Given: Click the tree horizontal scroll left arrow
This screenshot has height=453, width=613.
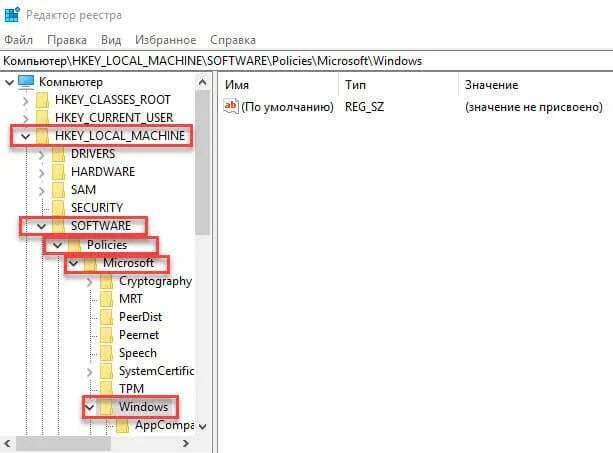Looking at the screenshot, I should click(x=7, y=444).
